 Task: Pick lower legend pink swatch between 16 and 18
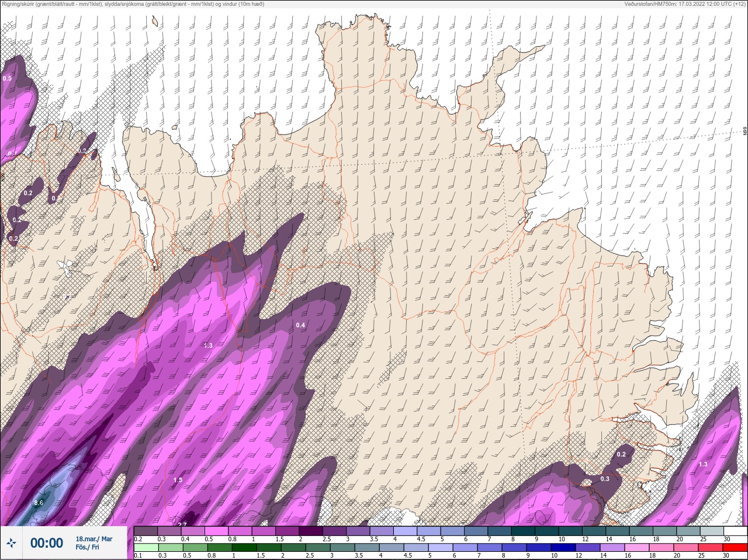(x=637, y=548)
